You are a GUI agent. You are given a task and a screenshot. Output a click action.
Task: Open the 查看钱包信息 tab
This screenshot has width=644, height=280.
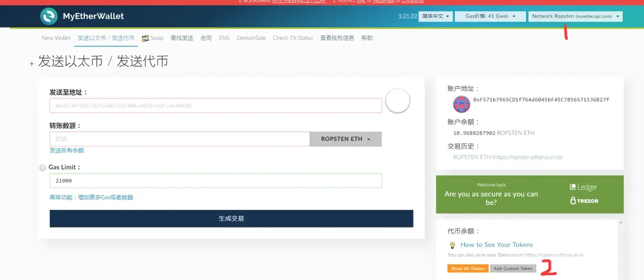coord(337,38)
